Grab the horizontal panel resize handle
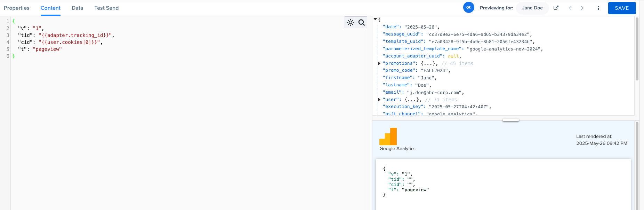Viewport: 644px width, 210px height. click(510, 120)
